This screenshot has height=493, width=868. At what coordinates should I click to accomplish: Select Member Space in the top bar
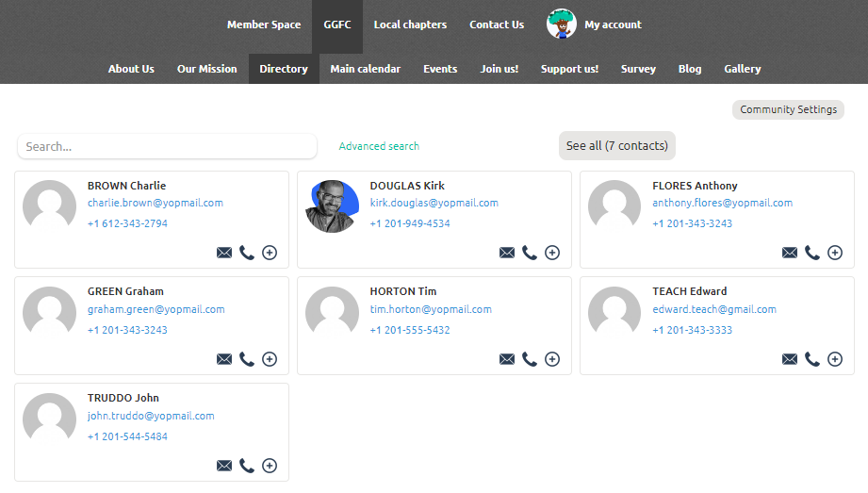coord(264,25)
